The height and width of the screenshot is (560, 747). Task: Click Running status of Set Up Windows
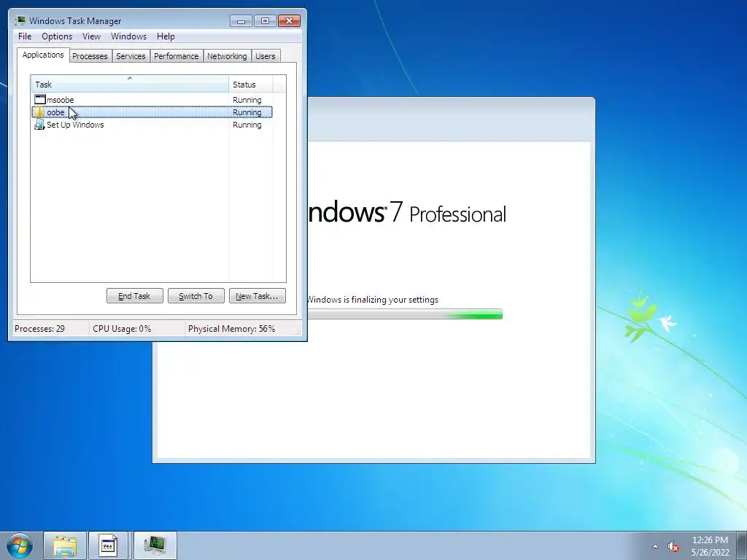247,125
